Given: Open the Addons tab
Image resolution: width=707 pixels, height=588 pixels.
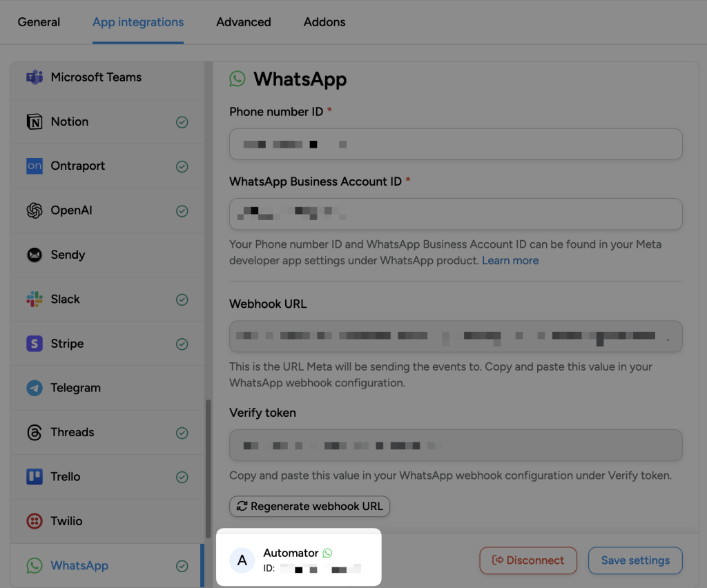Looking at the screenshot, I should [x=324, y=21].
